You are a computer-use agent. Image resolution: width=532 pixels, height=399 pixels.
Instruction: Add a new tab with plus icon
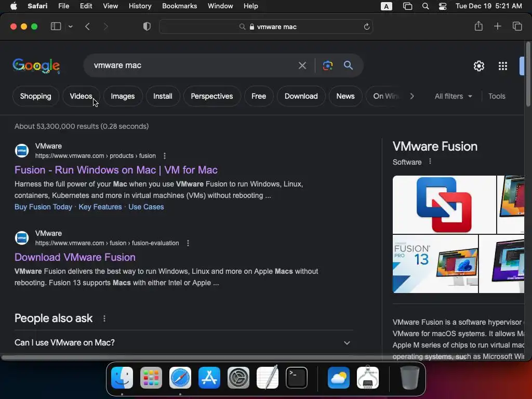tap(497, 26)
